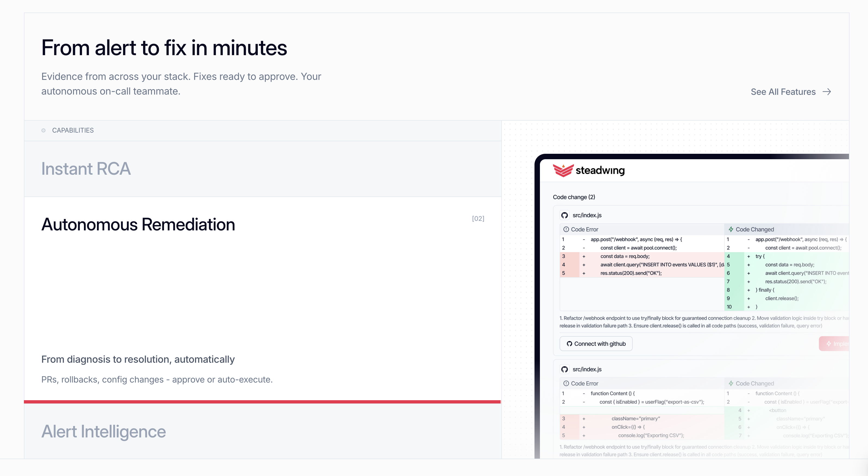Click the GitHub icon beside the first src/index.js header

click(x=565, y=215)
